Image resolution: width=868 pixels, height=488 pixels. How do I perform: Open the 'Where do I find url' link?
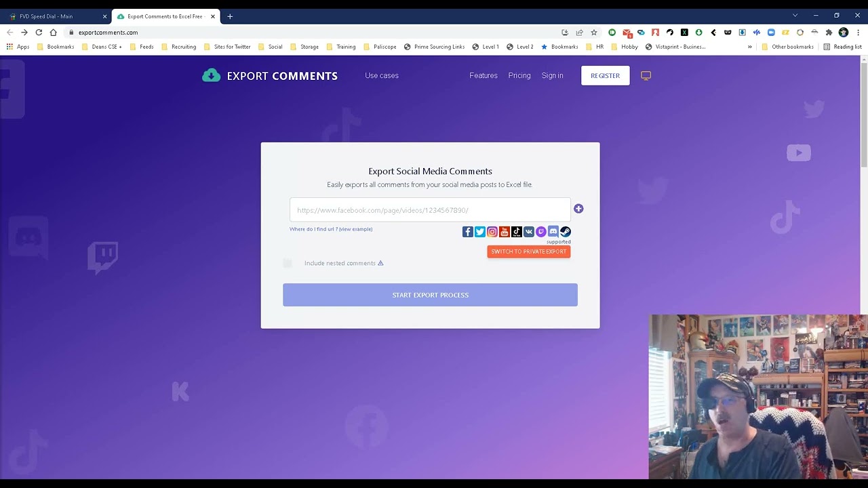[331, 229]
